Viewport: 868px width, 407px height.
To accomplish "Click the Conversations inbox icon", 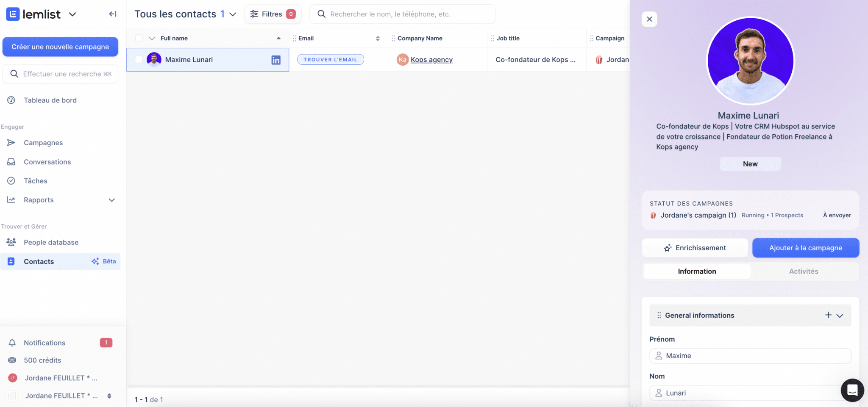I will click(x=11, y=162).
